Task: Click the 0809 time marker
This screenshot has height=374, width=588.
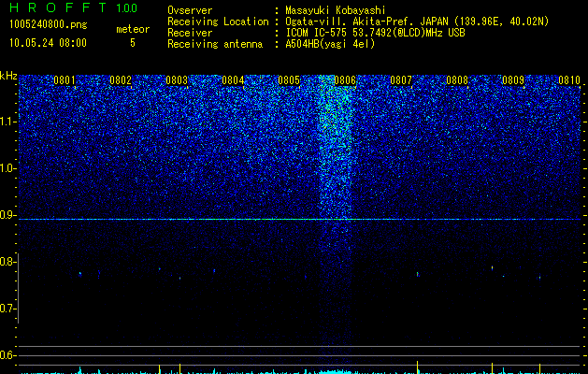Action: (513, 80)
